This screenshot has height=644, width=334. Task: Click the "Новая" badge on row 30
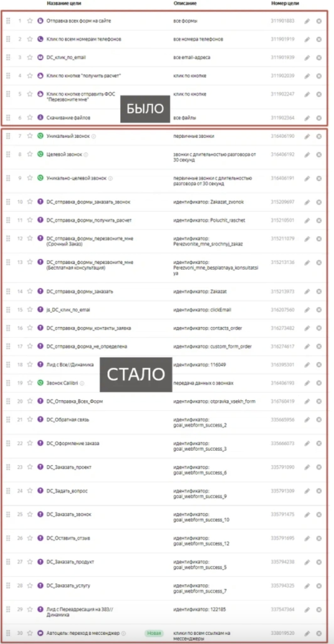[x=154, y=633]
